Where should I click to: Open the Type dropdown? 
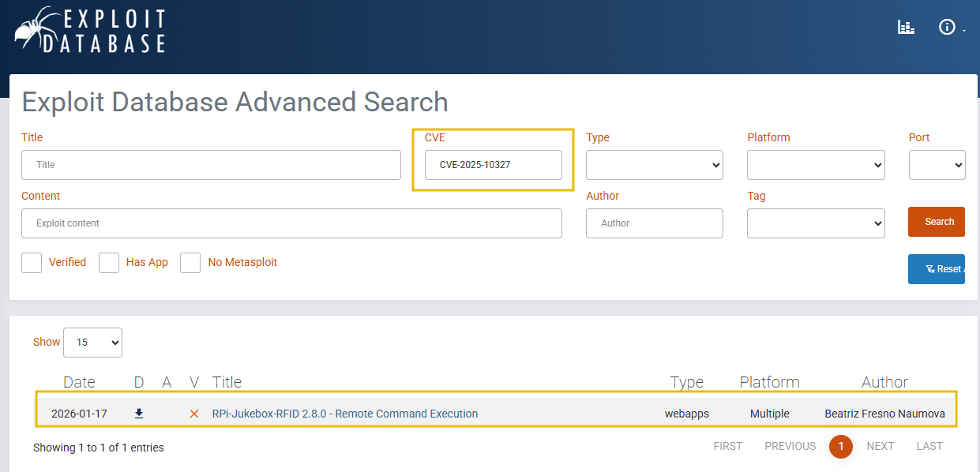pos(654,164)
